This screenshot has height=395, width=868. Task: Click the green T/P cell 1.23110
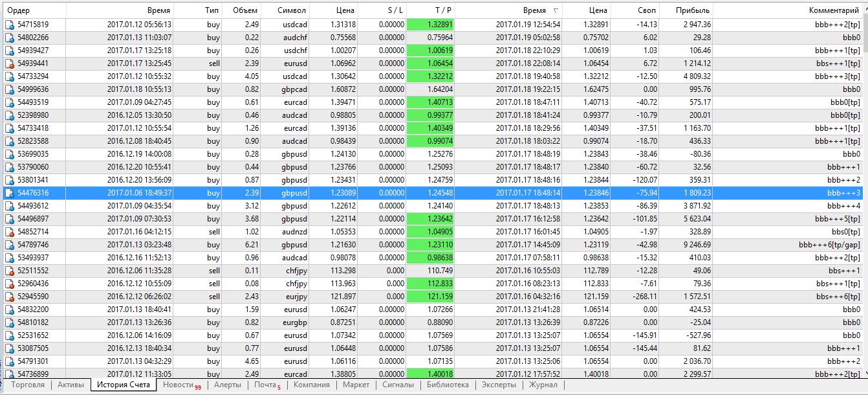pyautogui.click(x=431, y=245)
